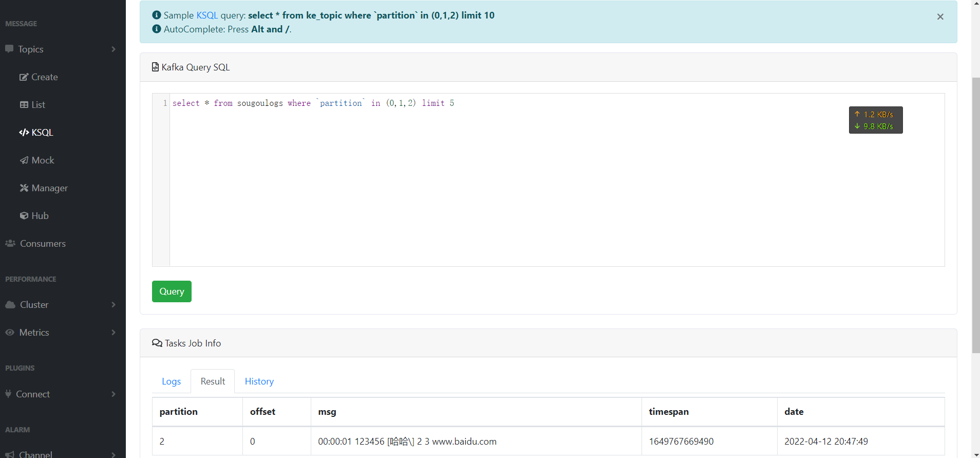The width and height of the screenshot is (980, 458).
Task: Click the Manager tools icon
Action: pyautogui.click(x=24, y=188)
